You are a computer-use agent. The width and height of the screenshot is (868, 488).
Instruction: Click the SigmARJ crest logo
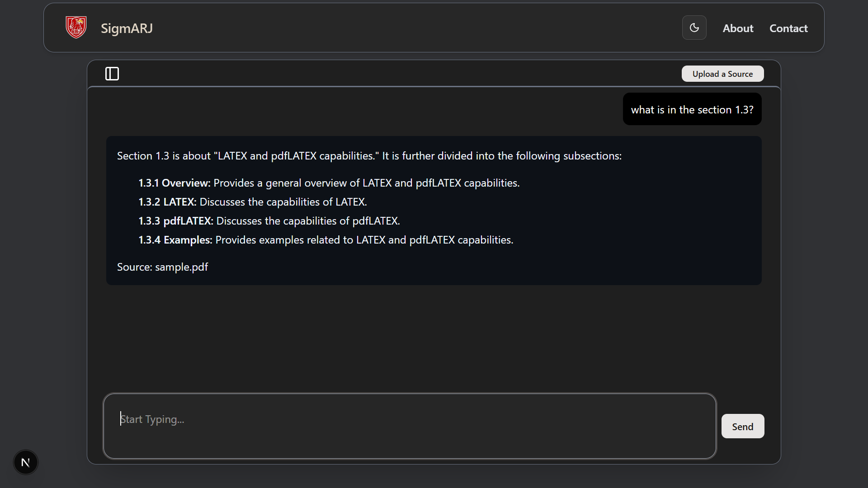(75, 27)
